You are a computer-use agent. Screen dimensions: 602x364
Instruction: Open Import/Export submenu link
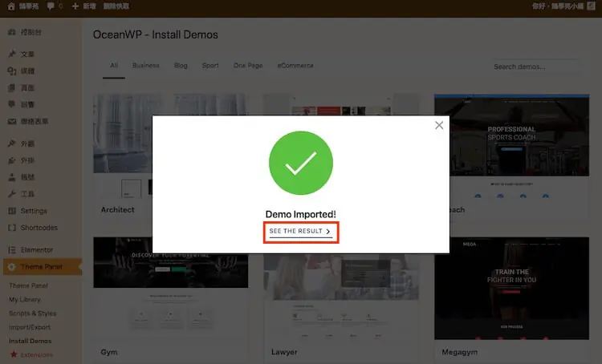coord(30,327)
